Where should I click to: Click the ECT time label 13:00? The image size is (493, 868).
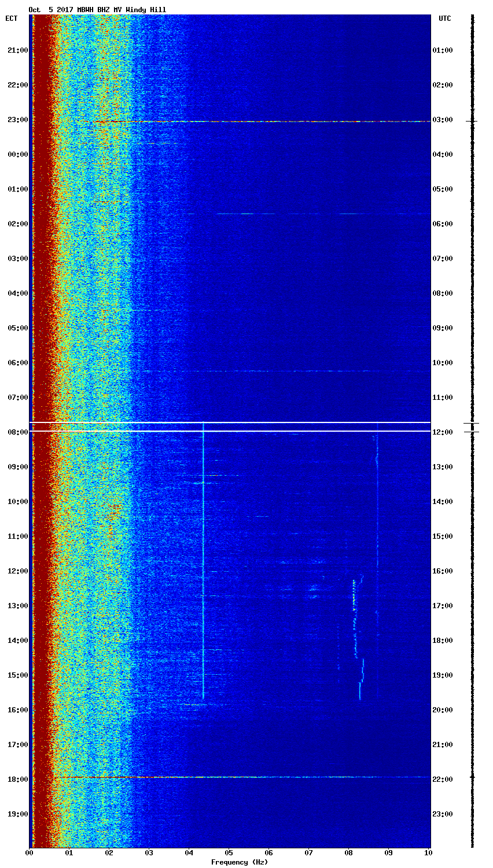click(x=18, y=606)
